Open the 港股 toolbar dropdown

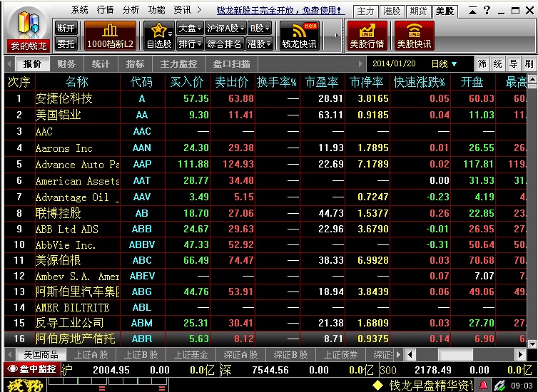[x=260, y=43]
